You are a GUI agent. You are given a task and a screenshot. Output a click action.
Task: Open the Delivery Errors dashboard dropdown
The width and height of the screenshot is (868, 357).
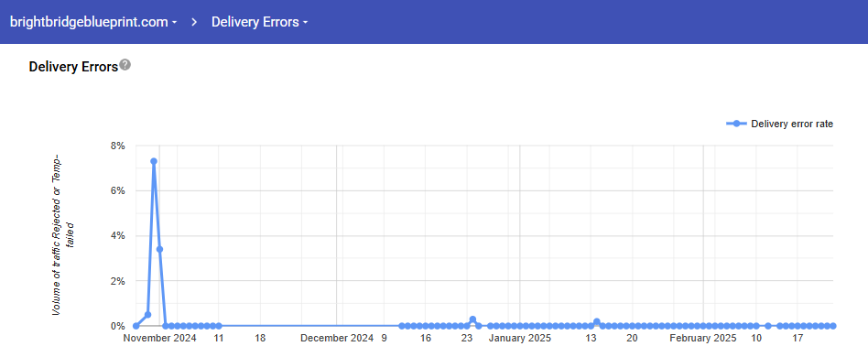[x=260, y=22]
